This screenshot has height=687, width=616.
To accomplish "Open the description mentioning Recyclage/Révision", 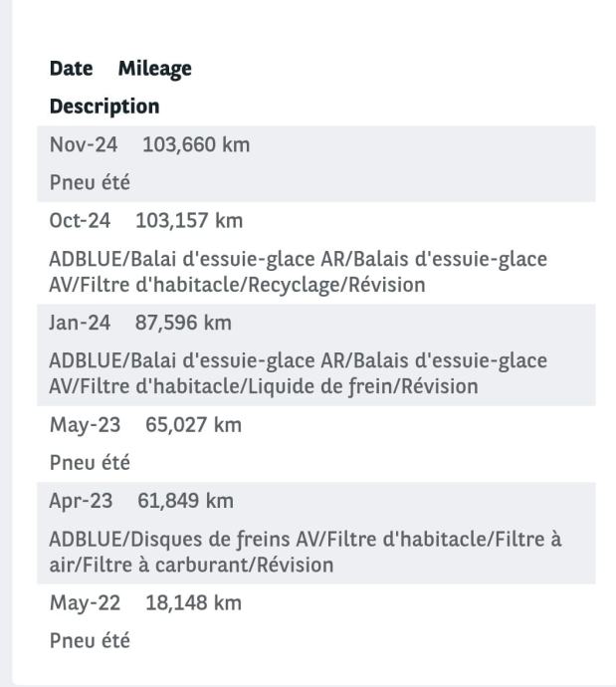I will click(x=298, y=272).
